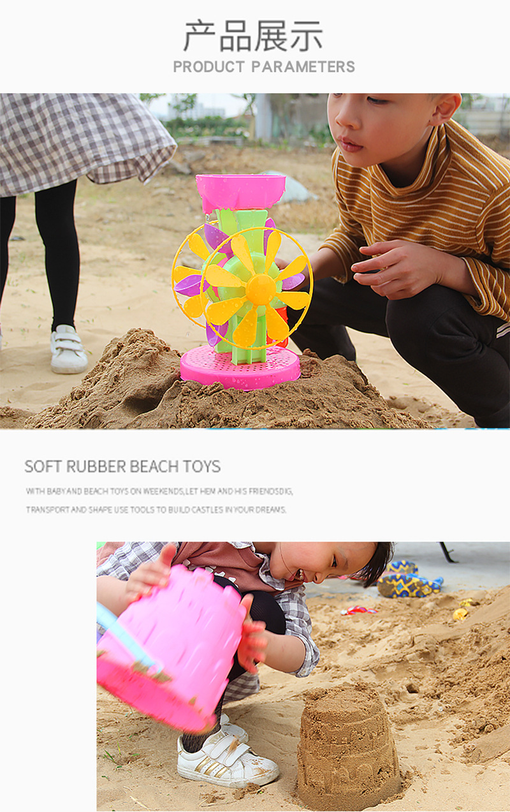510x812 pixels.
Task: Click the pink perforated base of the toy
Action: pos(240,368)
